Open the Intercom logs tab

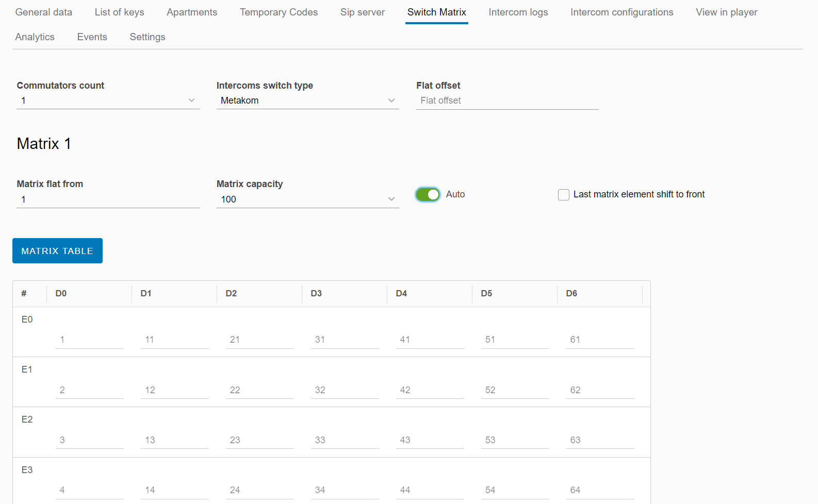point(518,12)
